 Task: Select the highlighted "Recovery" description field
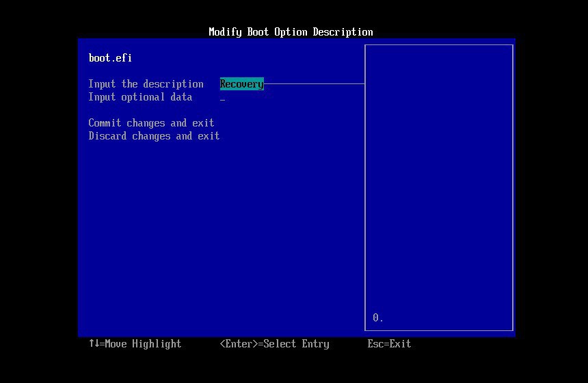coord(241,84)
